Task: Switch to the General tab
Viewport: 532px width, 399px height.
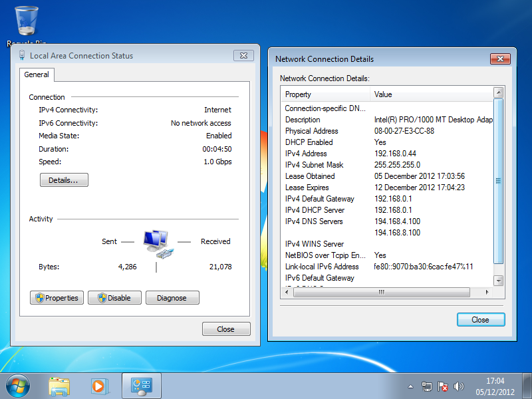Action: [x=37, y=75]
